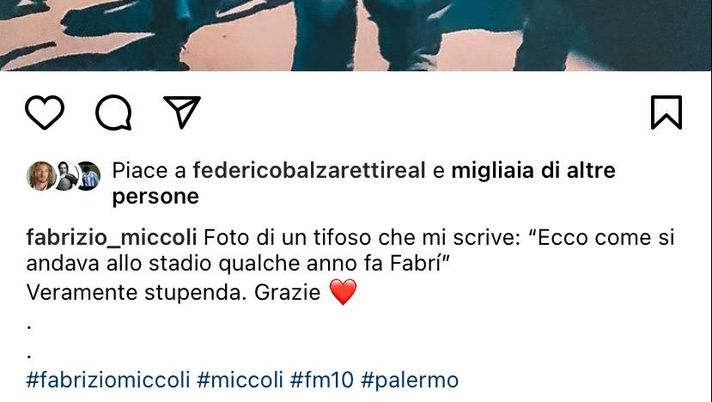The width and height of the screenshot is (712, 402).
Task: Tap the quoted text 'Ecco come si'
Action: click(602, 238)
